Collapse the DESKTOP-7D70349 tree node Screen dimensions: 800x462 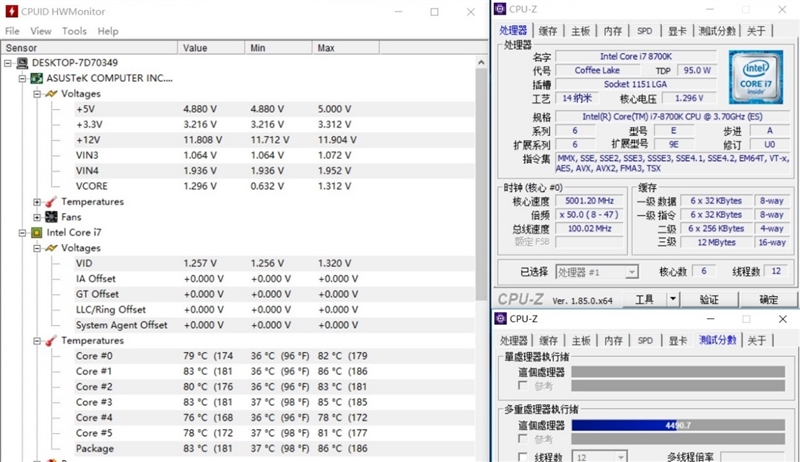tap(8, 63)
